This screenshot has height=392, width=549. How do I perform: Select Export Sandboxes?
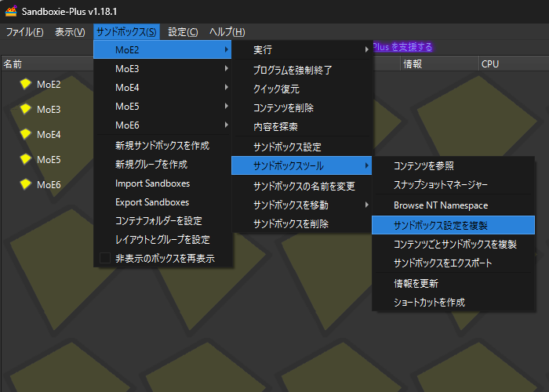click(x=162, y=202)
